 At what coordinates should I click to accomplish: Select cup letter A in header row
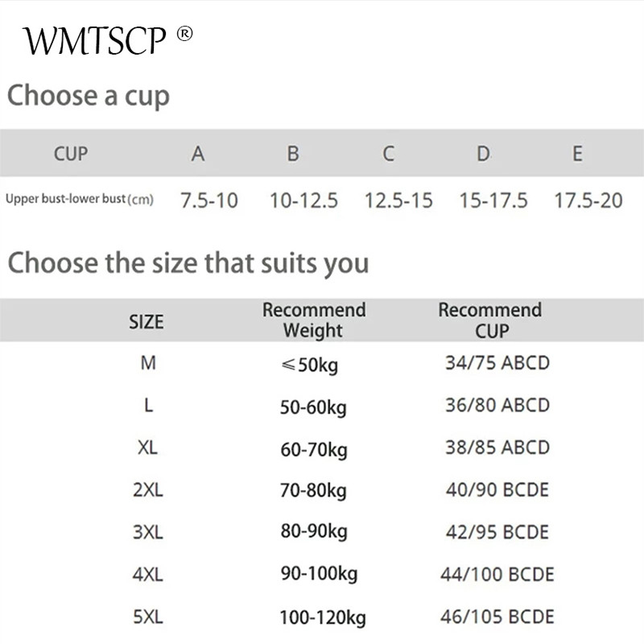coord(198,153)
